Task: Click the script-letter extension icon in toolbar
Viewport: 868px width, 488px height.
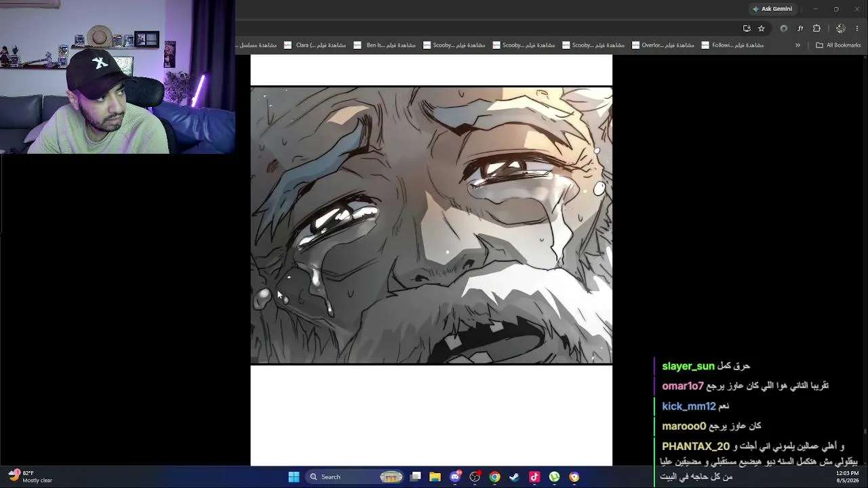Action: 800,28
